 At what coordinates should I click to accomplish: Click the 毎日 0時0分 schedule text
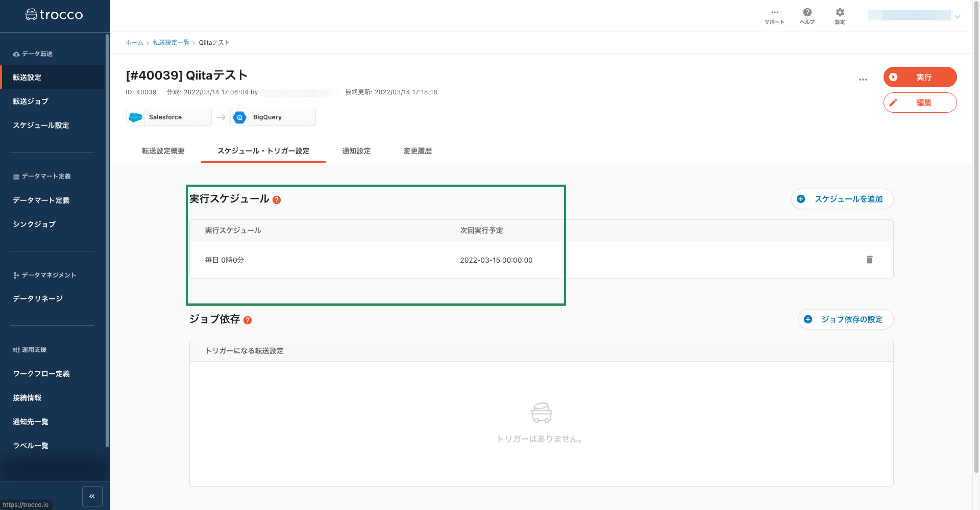(225, 260)
